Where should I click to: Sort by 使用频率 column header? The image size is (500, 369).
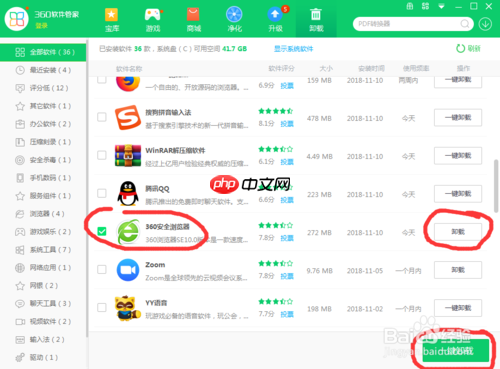[x=416, y=69]
